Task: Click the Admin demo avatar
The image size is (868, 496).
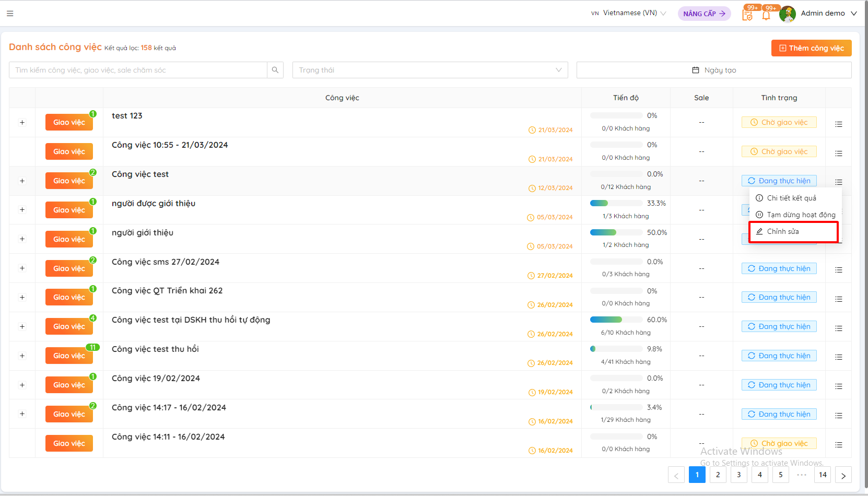Action: [x=788, y=14]
